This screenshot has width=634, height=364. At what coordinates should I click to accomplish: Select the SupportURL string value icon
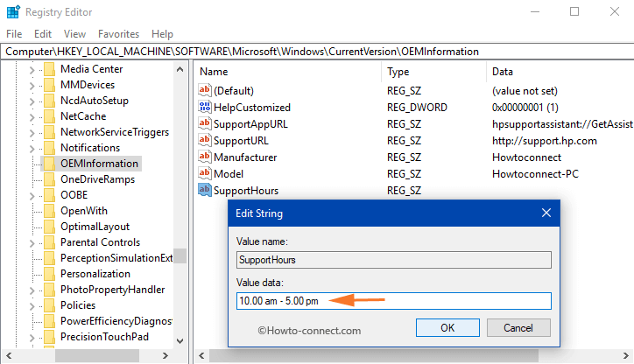pos(205,140)
